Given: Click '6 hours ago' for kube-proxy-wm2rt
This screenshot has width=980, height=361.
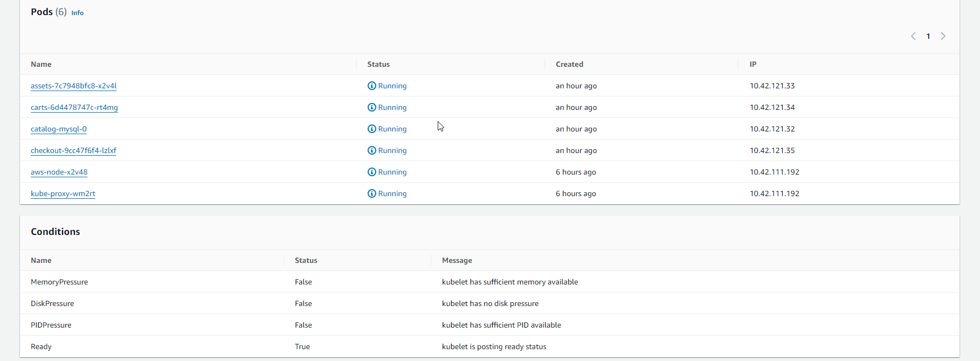Looking at the screenshot, I should [576, 193].
